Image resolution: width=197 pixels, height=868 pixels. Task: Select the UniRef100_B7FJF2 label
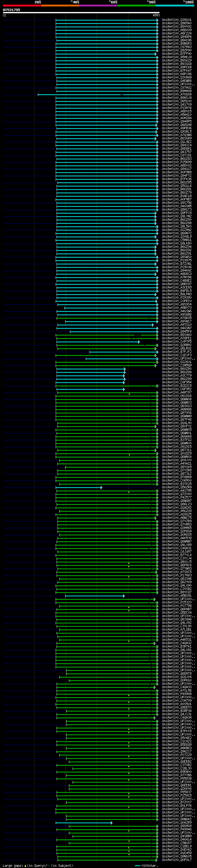(176, 352)
